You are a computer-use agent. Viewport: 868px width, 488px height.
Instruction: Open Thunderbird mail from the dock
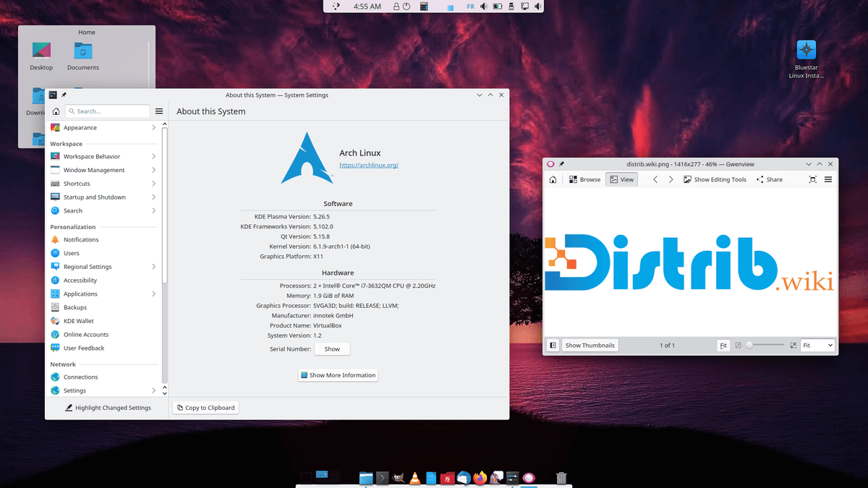tap(464, 478)
